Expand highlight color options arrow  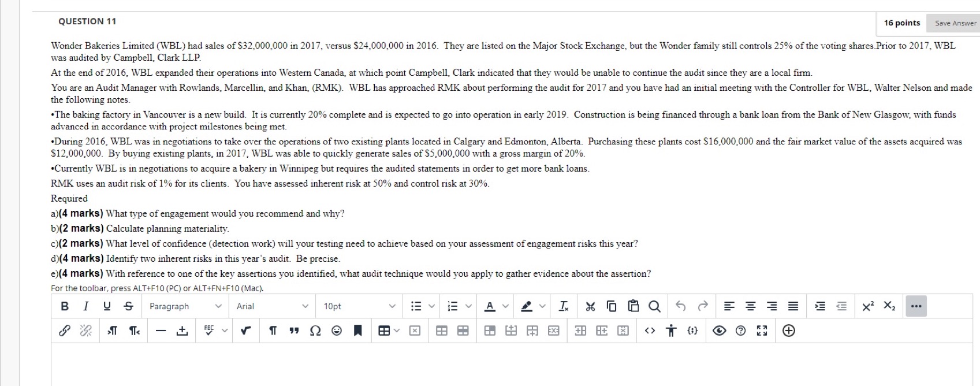point(542,306)
